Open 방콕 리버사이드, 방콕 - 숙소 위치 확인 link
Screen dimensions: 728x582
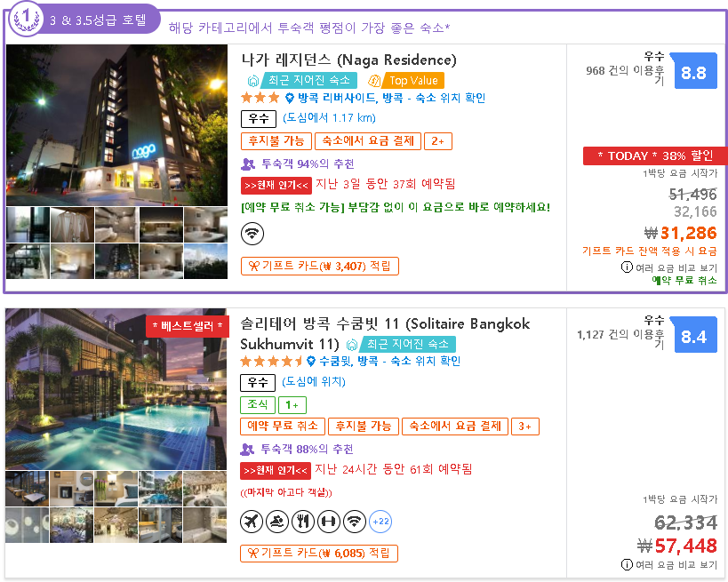point(391,98)
